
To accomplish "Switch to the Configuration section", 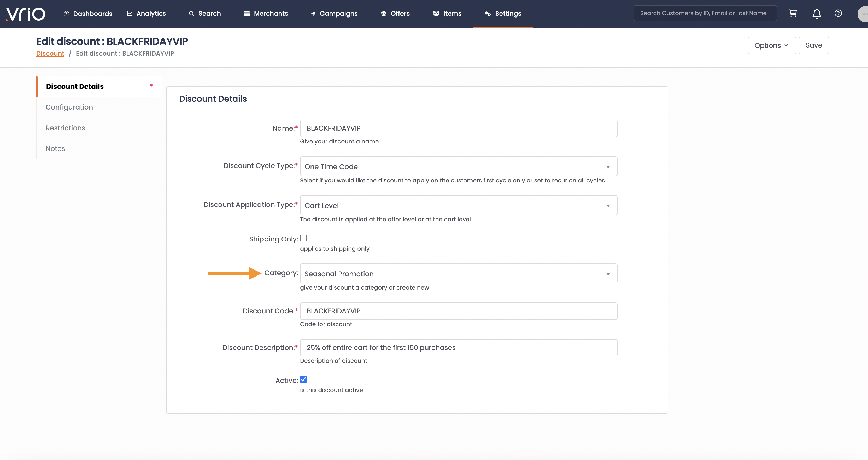I will (69, 107).
